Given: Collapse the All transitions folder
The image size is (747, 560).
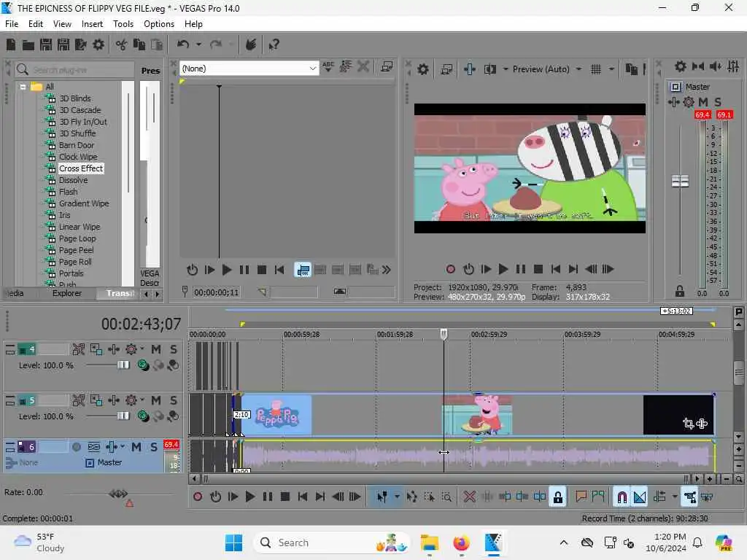Looking at the screenshot, I should click(x=23, y=87).
